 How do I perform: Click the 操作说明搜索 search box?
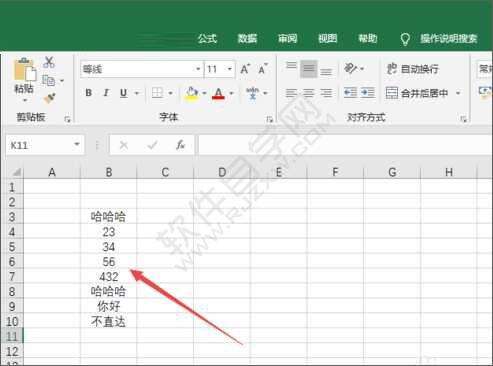tap(449, 39)
